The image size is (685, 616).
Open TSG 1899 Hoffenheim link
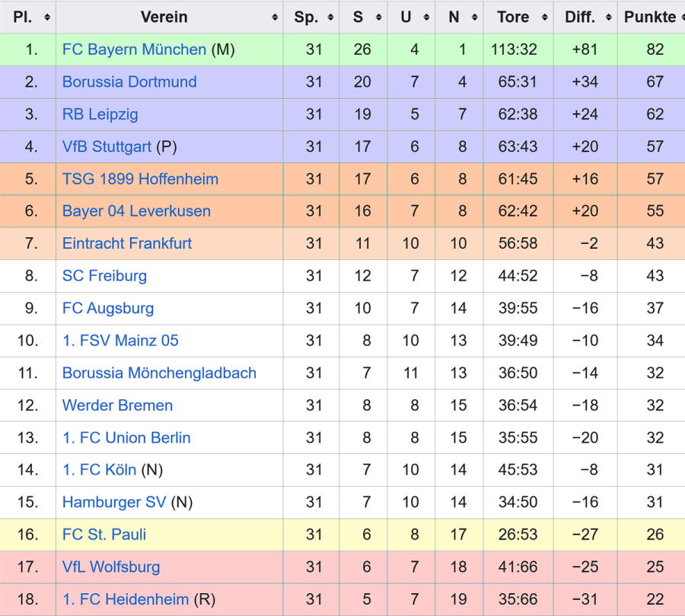(x=140, y=179)
